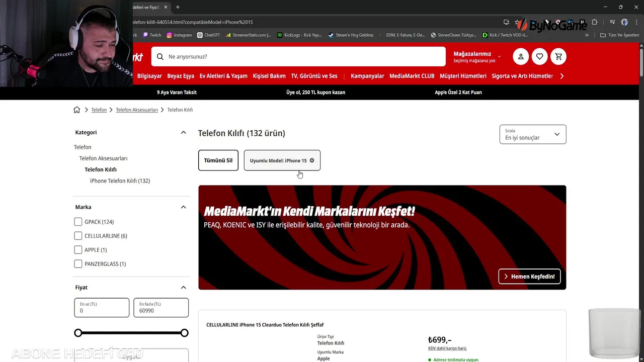Click minimum price slider handle

tap(78, 333)
